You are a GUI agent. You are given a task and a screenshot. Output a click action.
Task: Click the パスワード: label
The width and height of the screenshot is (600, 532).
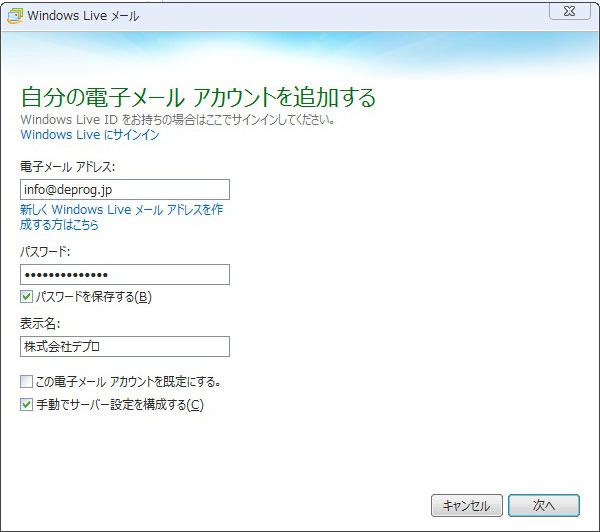(45, 252)
